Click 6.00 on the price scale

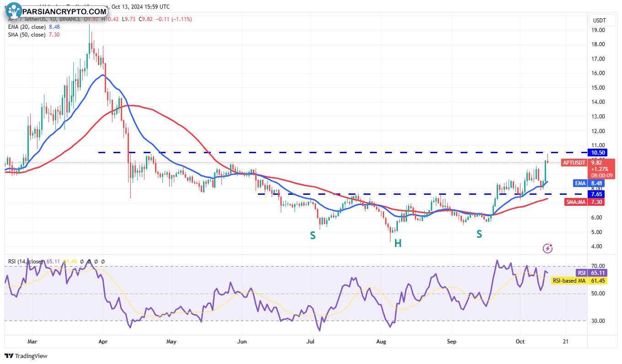[597, 218]
